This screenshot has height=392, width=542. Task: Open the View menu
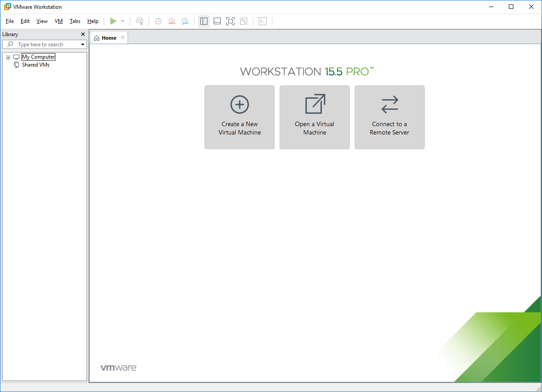point(42,21)
